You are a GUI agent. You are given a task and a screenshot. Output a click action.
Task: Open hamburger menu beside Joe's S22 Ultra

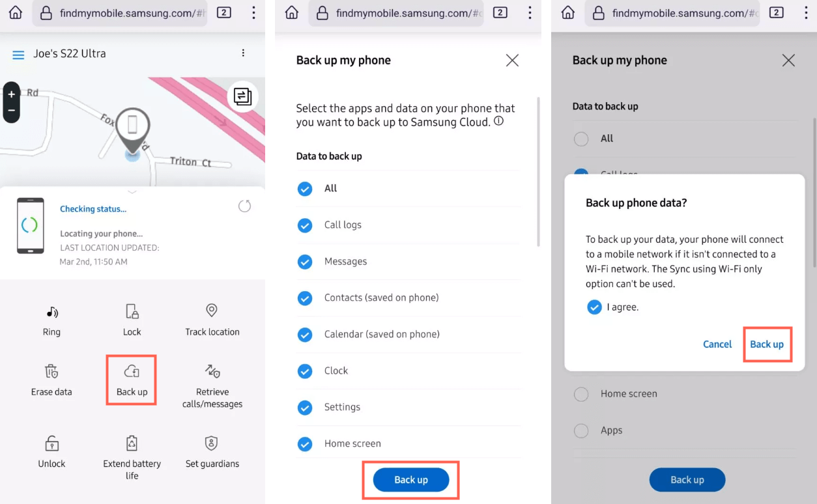click(x=18, y=55)
